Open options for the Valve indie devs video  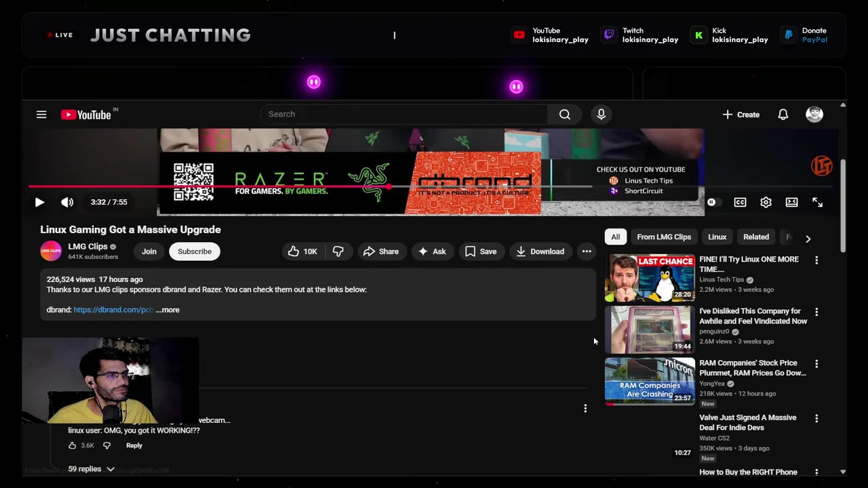816,419
